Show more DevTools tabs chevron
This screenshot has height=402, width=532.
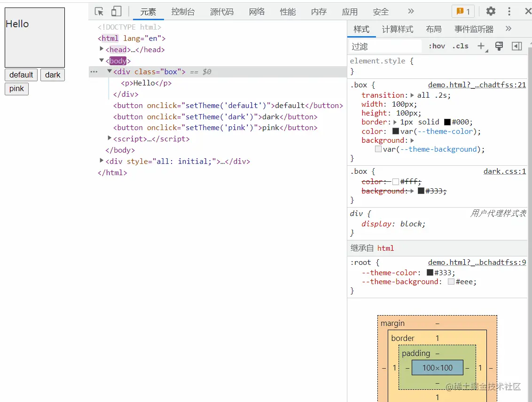411,11
